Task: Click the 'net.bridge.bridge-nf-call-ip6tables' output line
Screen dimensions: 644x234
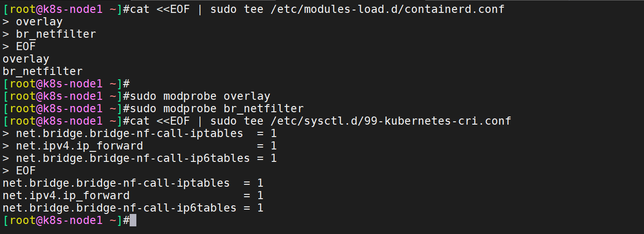Action: click(x=133, y=208)
